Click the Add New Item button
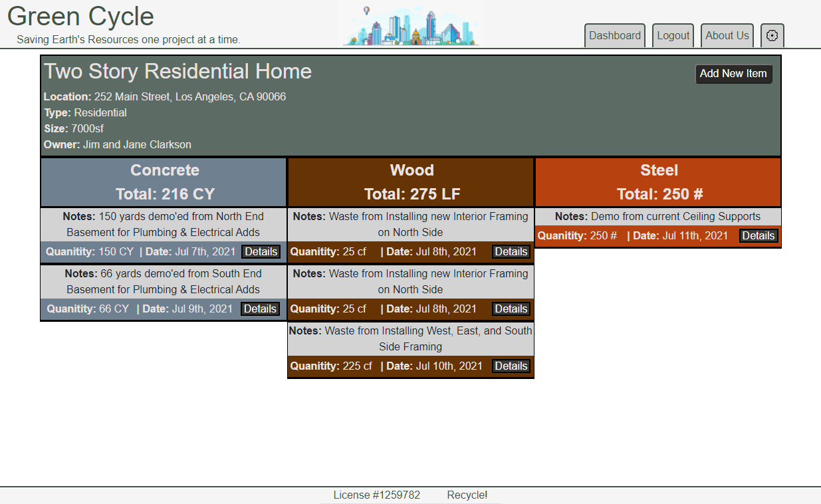 [x=733, y=74]
